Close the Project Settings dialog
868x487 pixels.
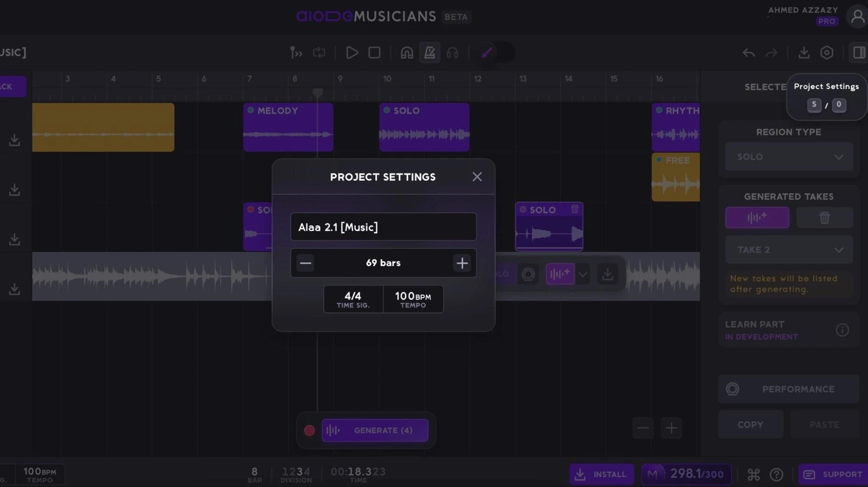(x=477, y=177)
